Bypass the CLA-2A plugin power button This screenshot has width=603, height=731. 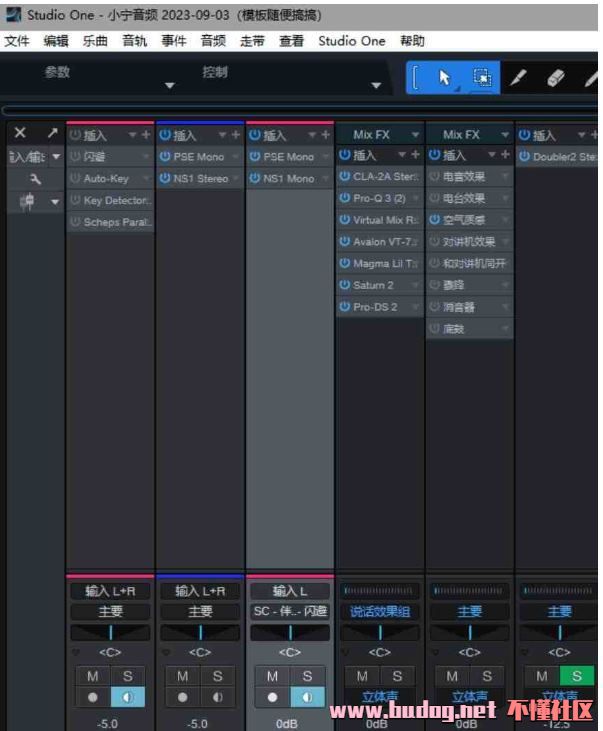coord(345,176)
